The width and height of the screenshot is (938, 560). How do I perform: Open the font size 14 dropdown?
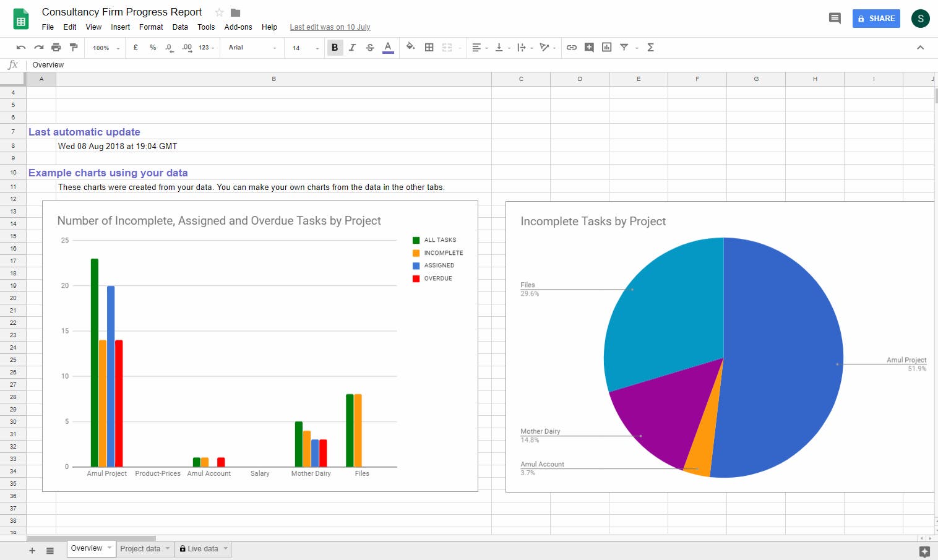pyautogui.click(x=305, y=48)
